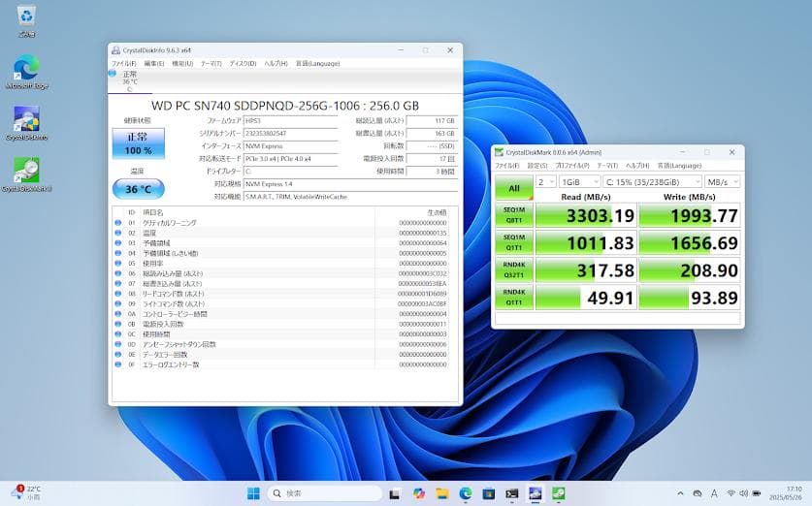The width and height of the screenshot is (812, 506).
Task: Click the 正常 100 % health status button
Action: [x=139, y=143]
